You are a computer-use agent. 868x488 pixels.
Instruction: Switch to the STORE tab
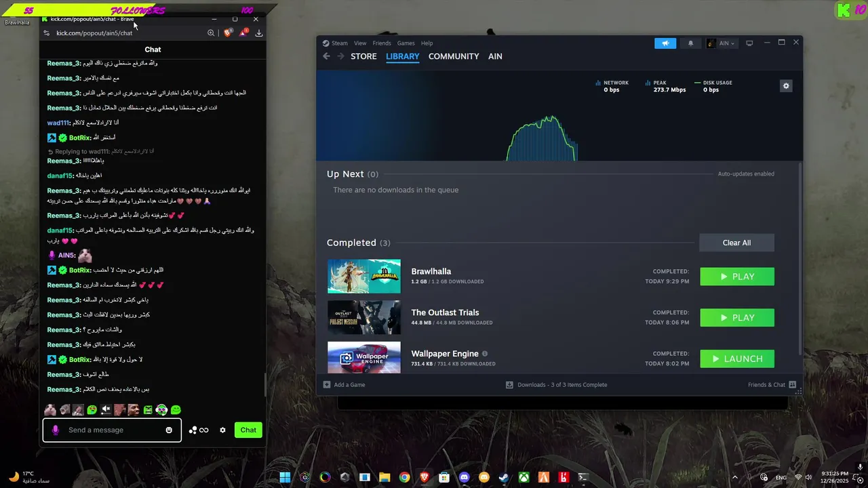[363, 56]
